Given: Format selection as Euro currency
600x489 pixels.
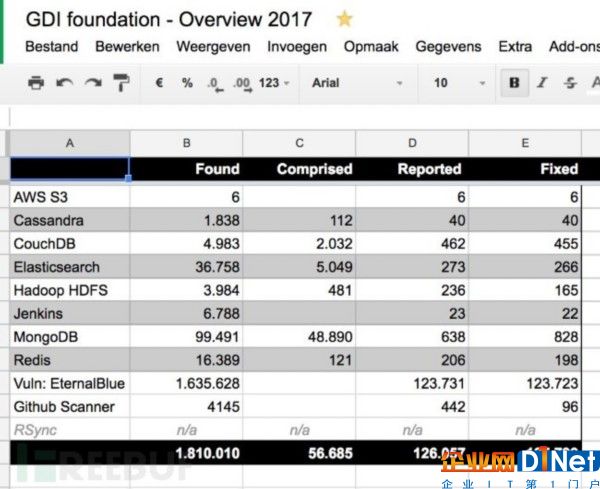Looking at the screenshot, I should (160, 83).
